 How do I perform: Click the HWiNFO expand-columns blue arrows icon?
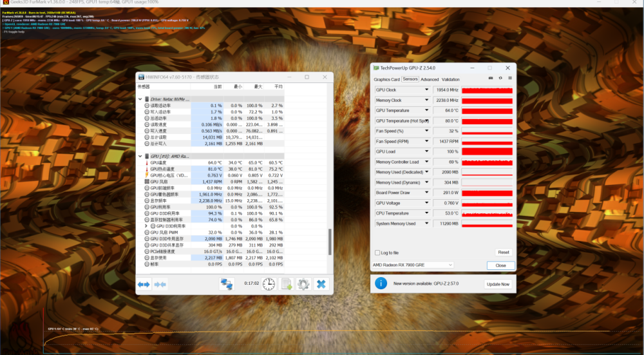tap(144, 284)
